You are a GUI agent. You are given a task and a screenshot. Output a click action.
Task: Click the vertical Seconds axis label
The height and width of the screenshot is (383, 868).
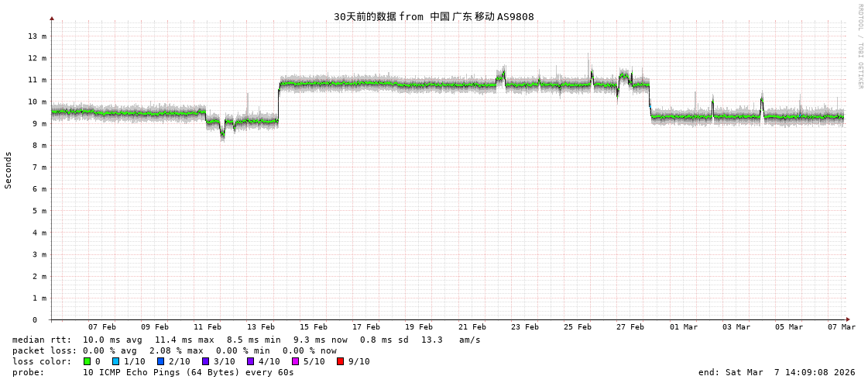[9, 170]
